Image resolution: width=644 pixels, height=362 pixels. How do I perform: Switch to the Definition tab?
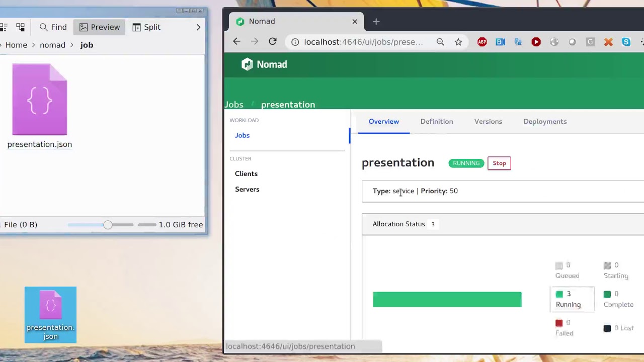tap(437, 121)
